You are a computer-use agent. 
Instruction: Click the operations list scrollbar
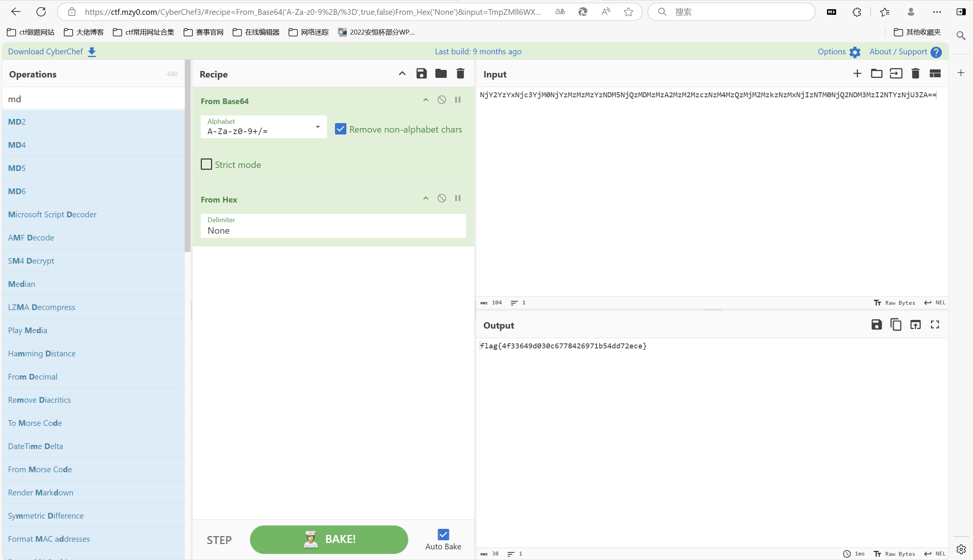(187, 156)
